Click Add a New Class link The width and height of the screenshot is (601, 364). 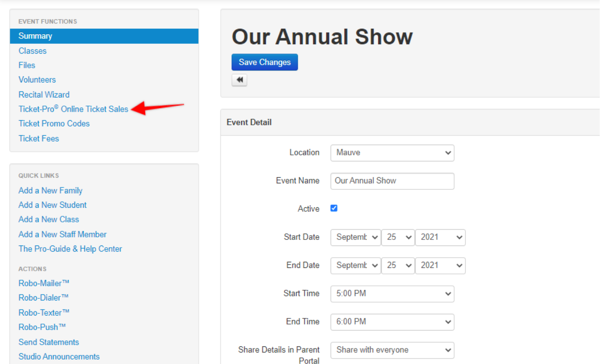[49, 219]
